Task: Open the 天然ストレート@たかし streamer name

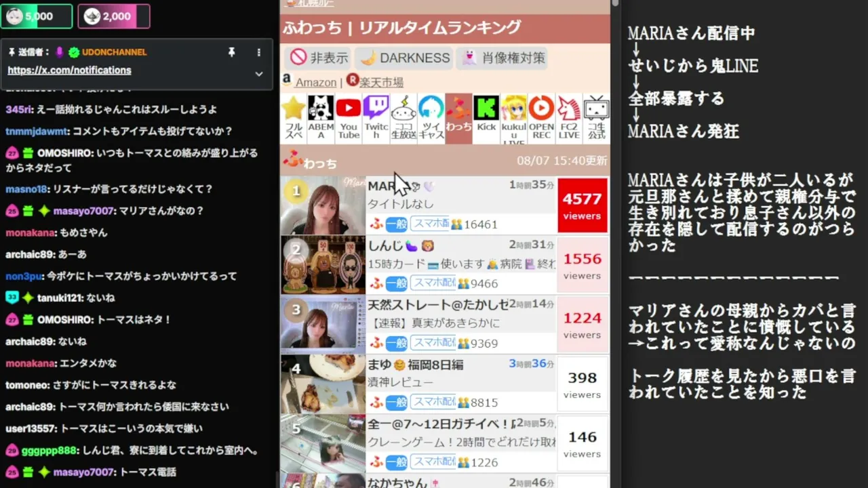Action: point(438,306)
